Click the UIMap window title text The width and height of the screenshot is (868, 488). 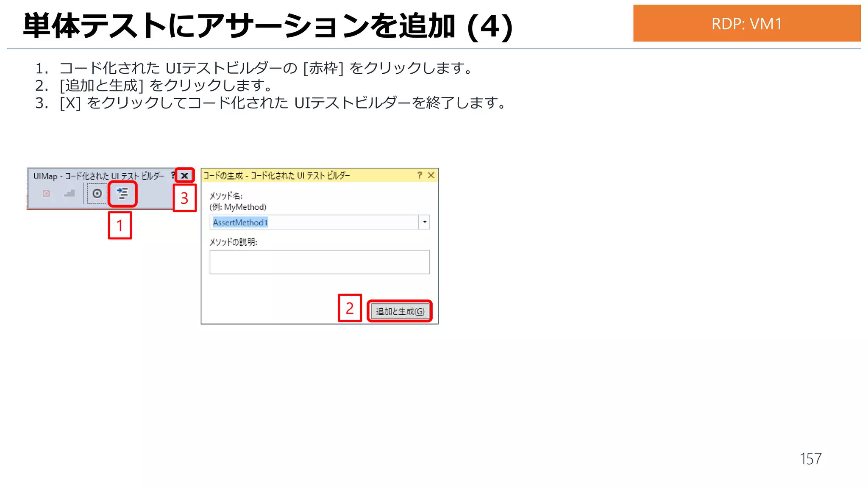click(x=99, y=176)
